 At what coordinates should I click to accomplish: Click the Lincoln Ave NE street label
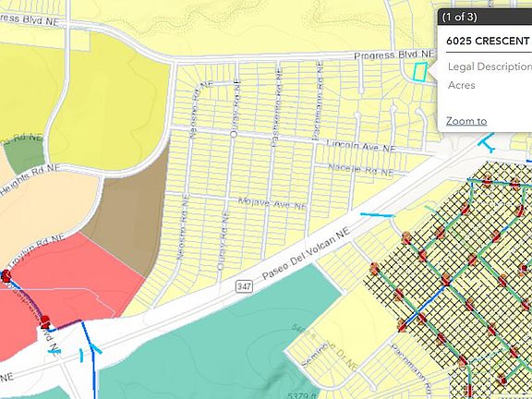tap(361, 146)
